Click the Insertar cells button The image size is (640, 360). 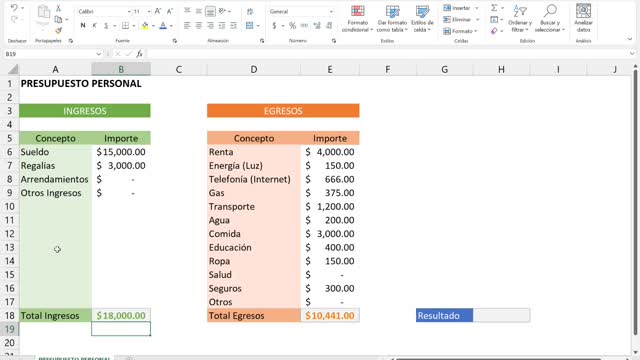457,8
